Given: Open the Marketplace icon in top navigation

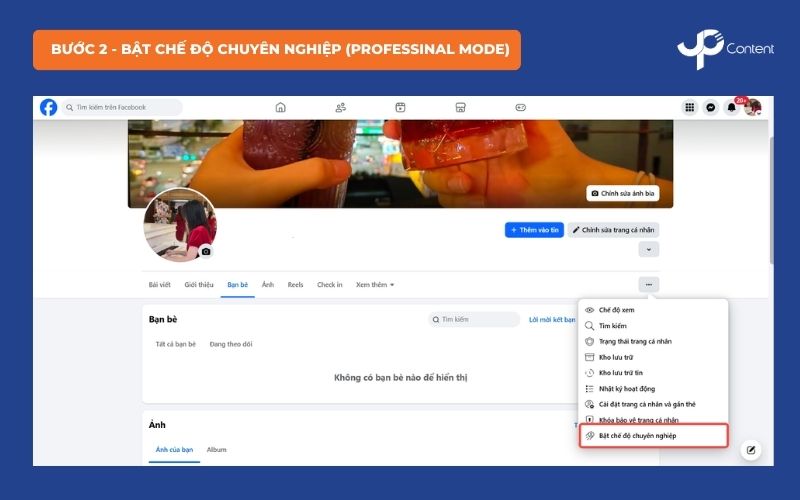Looking at the screenshot, I should pyautogui.click(x=460, y=107).
